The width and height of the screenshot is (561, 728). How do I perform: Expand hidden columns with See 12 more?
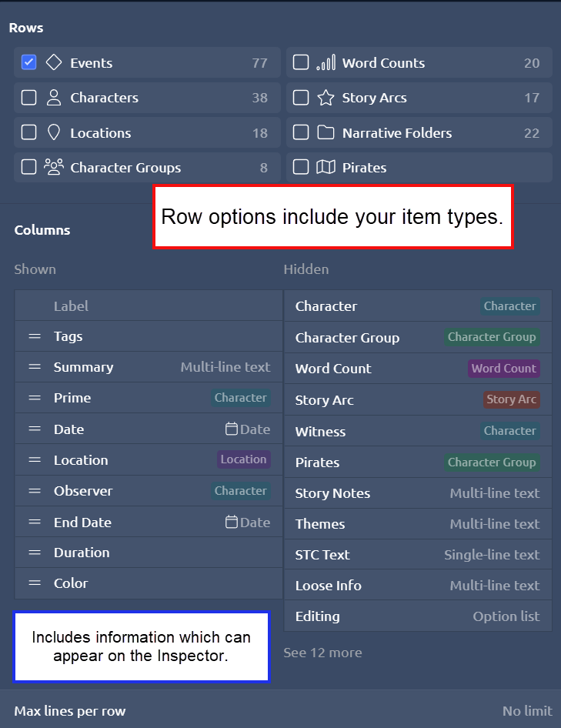[322, 653]
